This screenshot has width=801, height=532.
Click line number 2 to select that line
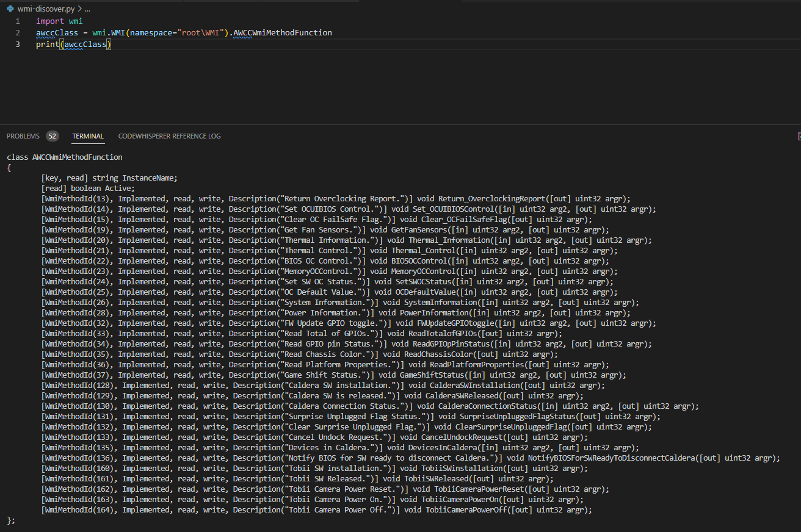(x=17, y=32)
